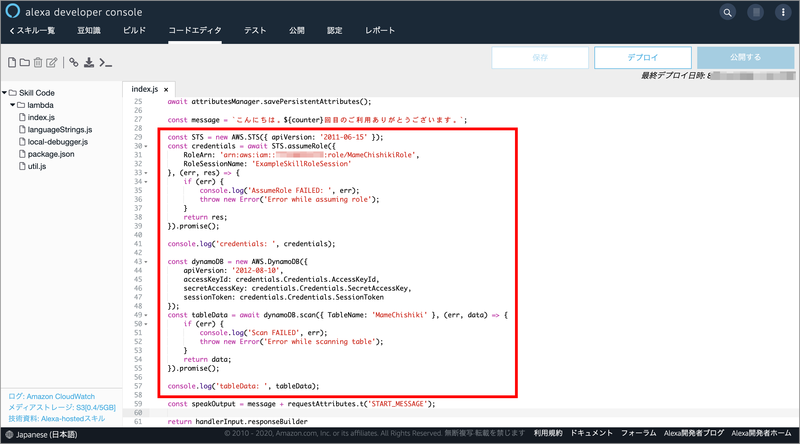Fold code at line 34
This screenshot has height=444, width=800.
coord(146,182)
